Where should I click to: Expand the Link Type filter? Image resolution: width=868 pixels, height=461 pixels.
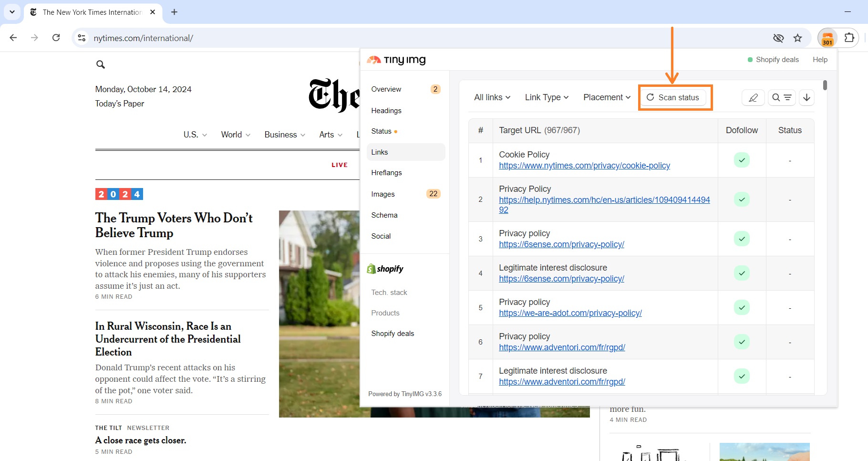(x=546, y=97)
